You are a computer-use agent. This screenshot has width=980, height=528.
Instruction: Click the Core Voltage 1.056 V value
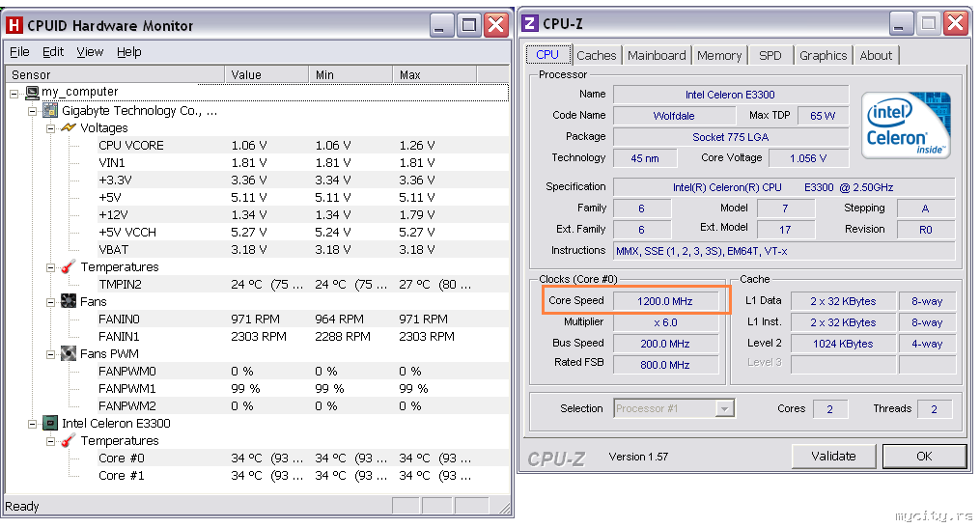pos(808,158)
